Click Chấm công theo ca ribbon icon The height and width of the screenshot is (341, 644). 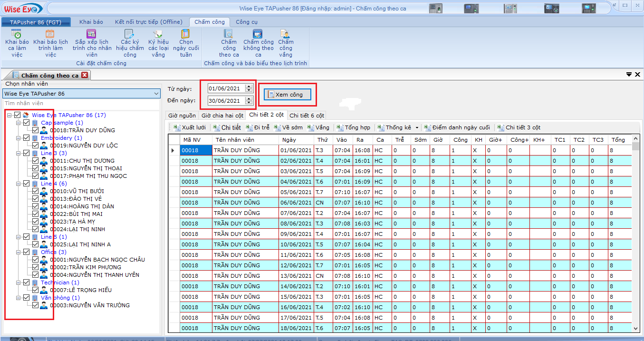point(229,34)
